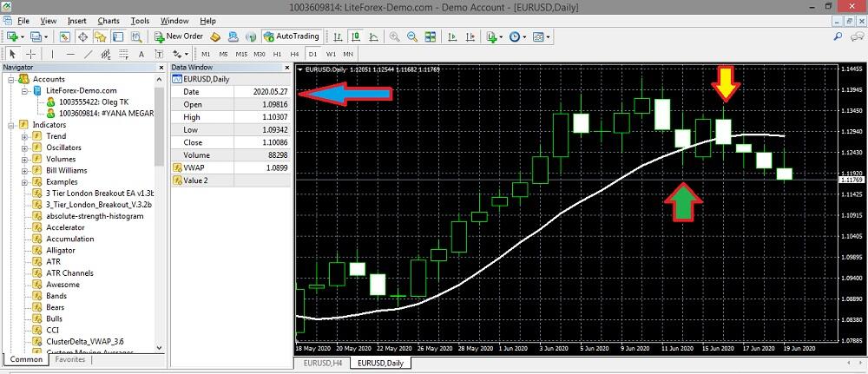Open the Tools menu

[140, 21]
